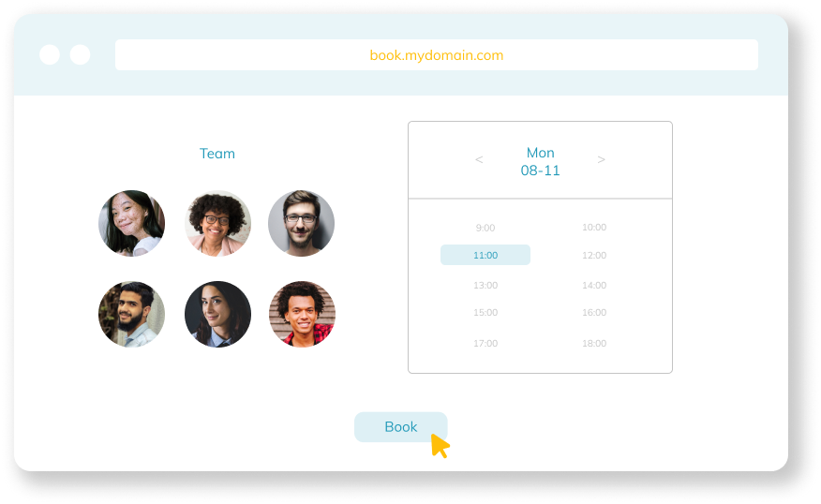Pick the 17:00 time slot
This screenshot has width=821, height=504.
(485, 343)
